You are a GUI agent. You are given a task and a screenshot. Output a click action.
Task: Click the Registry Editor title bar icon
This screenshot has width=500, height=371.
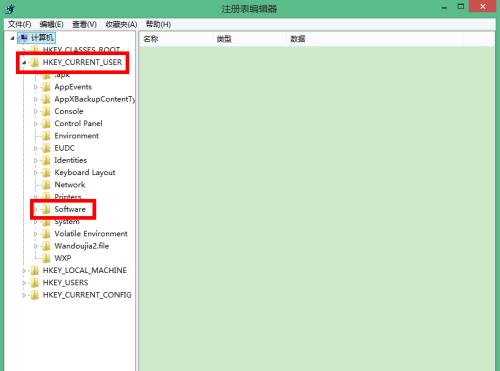coord(10,9)
